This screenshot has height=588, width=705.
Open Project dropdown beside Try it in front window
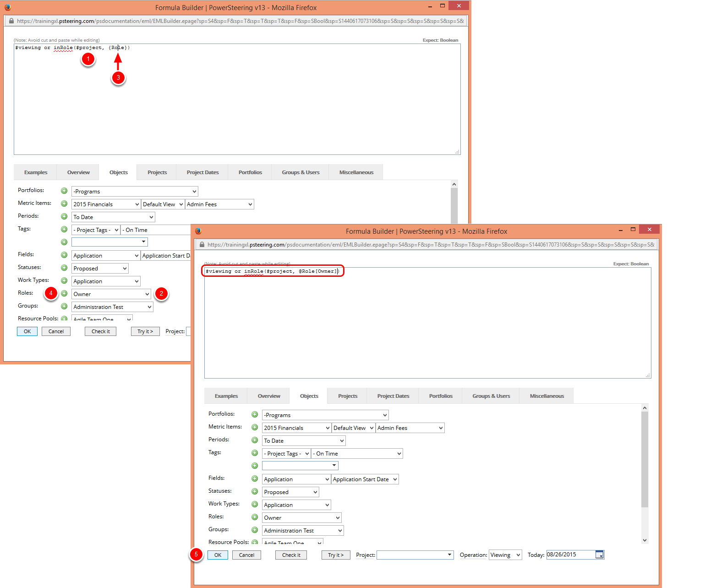coord(415,555)
